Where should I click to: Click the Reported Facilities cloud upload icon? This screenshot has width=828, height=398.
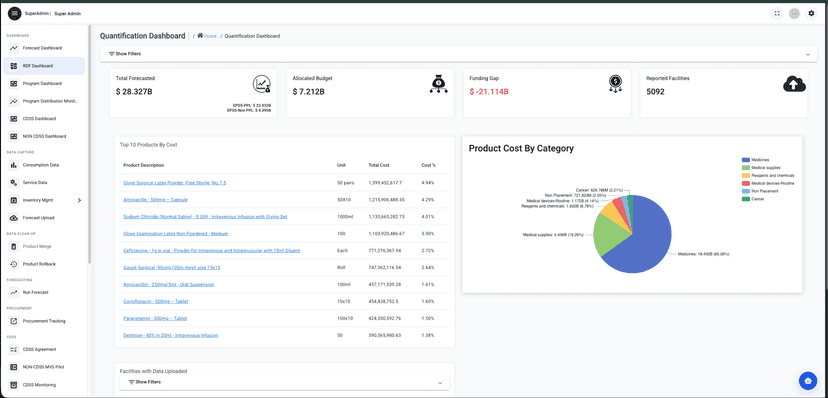794,83
